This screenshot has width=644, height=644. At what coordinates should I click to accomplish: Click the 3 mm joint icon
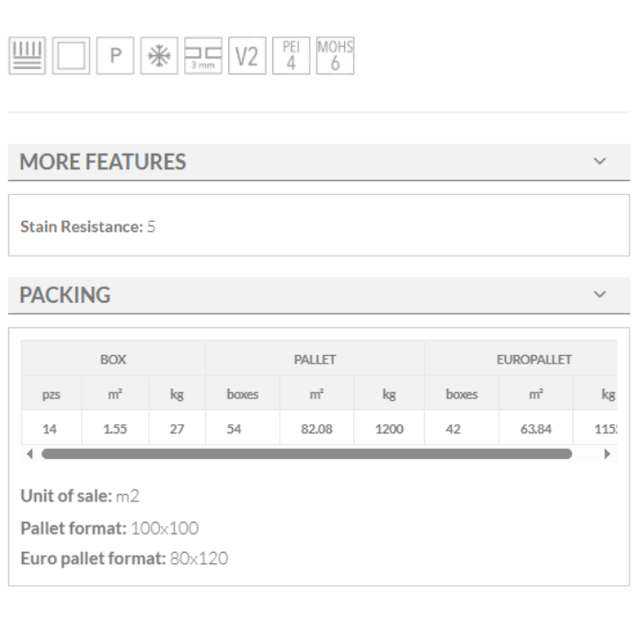(201, 55)
